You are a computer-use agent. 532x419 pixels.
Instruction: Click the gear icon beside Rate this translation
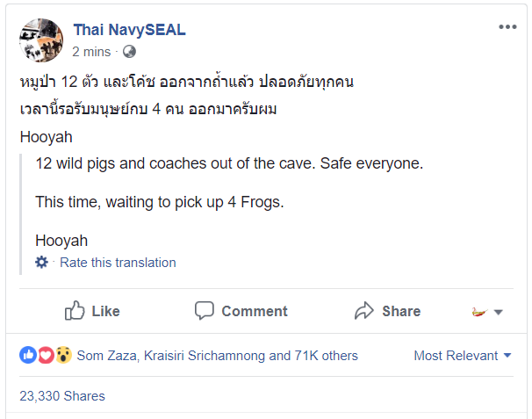42,262
